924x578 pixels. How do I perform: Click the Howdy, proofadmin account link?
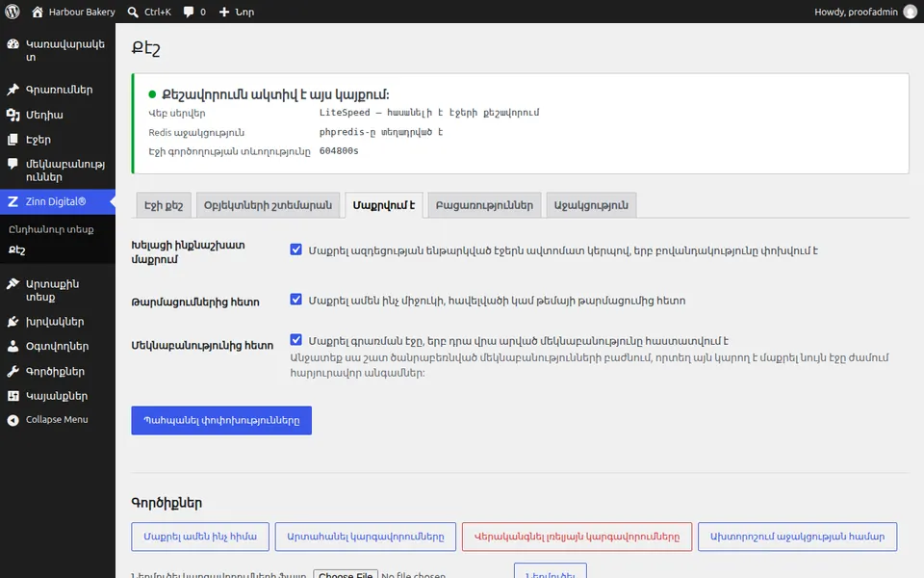coord(857,12)
